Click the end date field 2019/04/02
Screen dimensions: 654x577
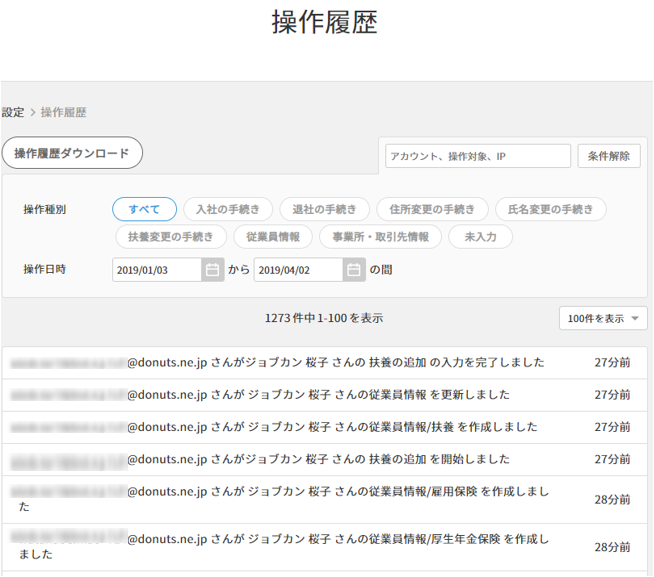(298, 269)
